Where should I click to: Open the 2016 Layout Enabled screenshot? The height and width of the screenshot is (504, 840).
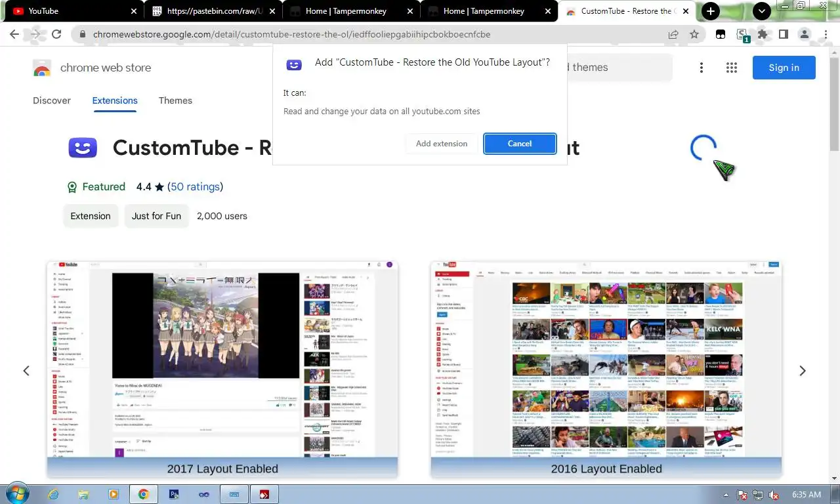tap(606, 369)
